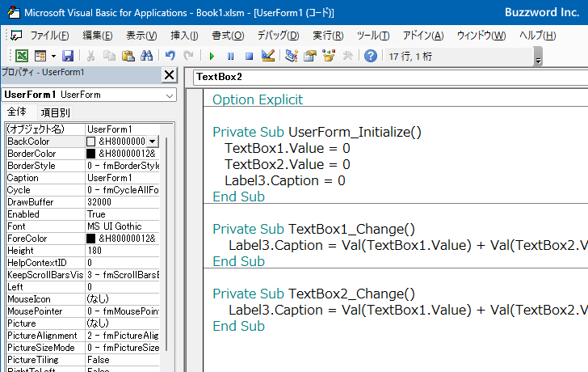Viewport: 588px width, 372px height.
Task: Undo the last action
Action: click(170, 56)
